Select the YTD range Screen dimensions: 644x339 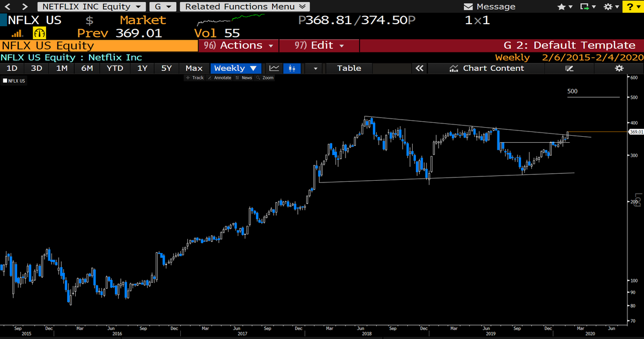pos(115,68)
